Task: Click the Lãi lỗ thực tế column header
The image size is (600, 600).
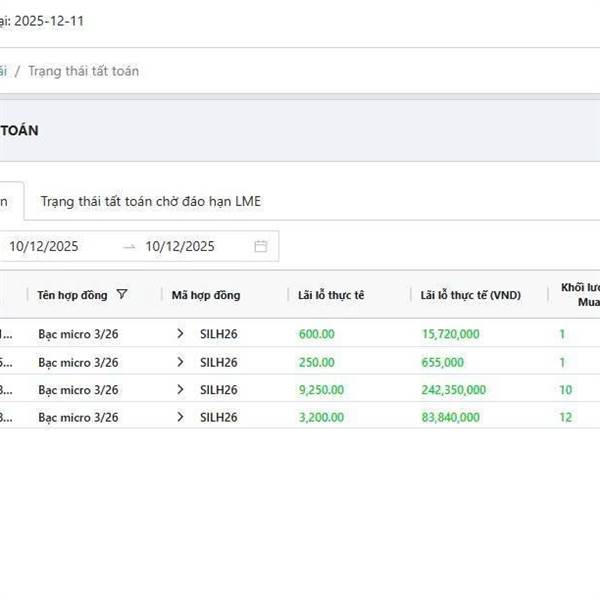Action: pyautogui.click(x=332, y=295)
